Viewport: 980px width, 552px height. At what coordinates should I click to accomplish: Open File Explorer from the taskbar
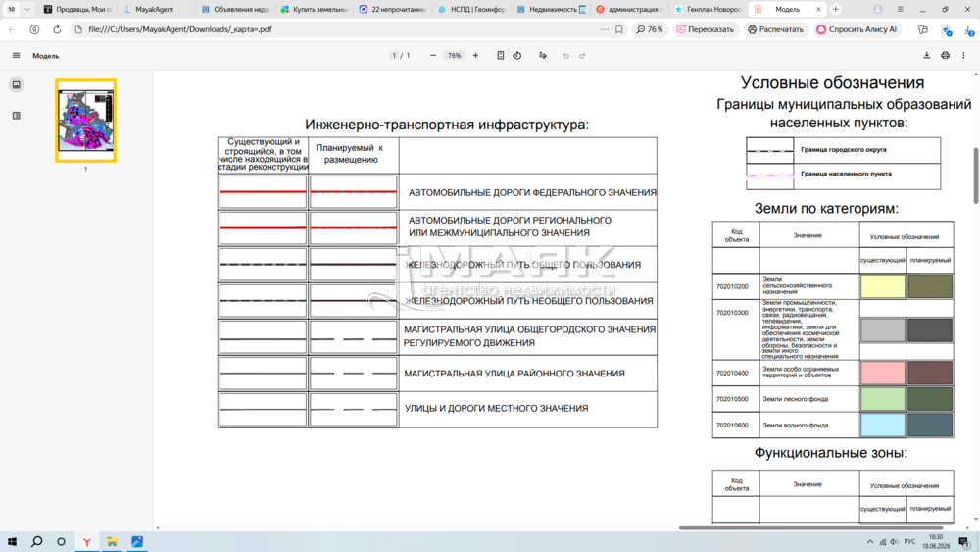pyautogui.click(x=112, y=541)
